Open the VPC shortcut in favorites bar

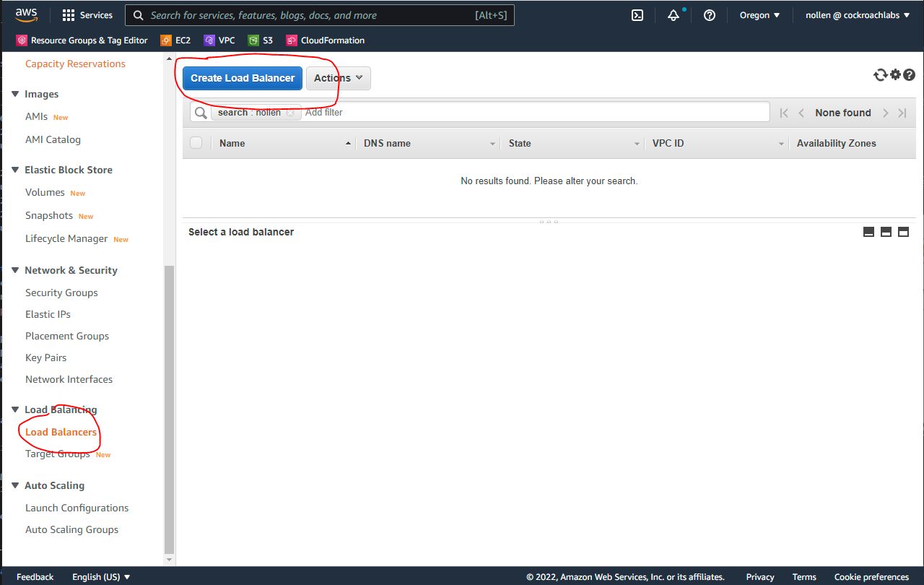pos(219,40)
